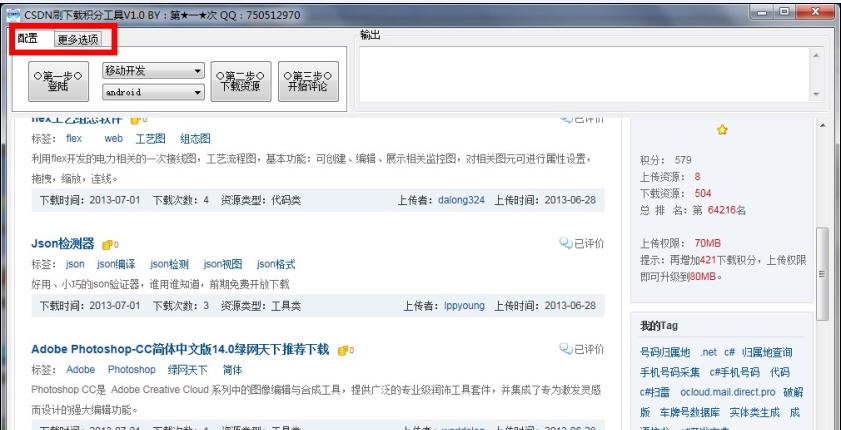The image size is (841, 430).
Task: Click the web page vertical scrollbar thumb
Action: (x=822, y=273)
